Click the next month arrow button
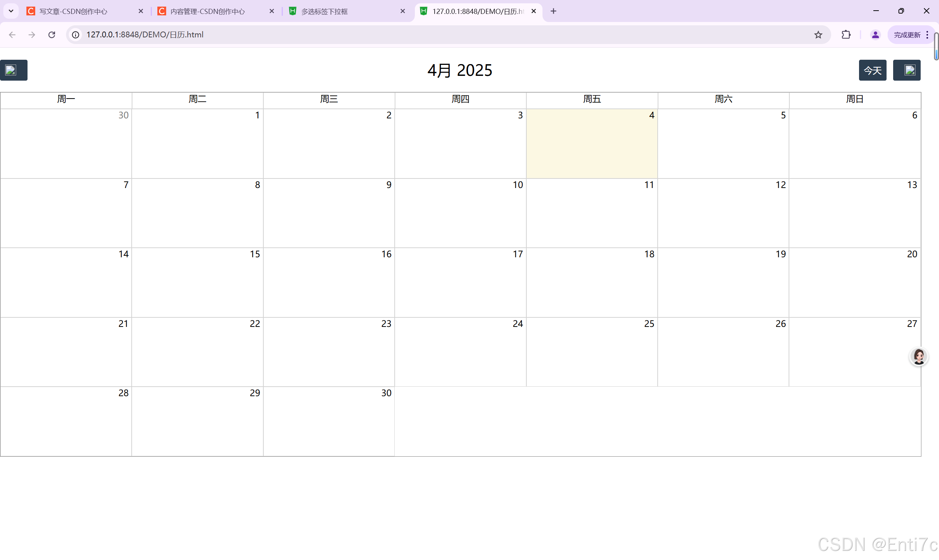The height and width of the screenshot is (560, 939). 906,70
